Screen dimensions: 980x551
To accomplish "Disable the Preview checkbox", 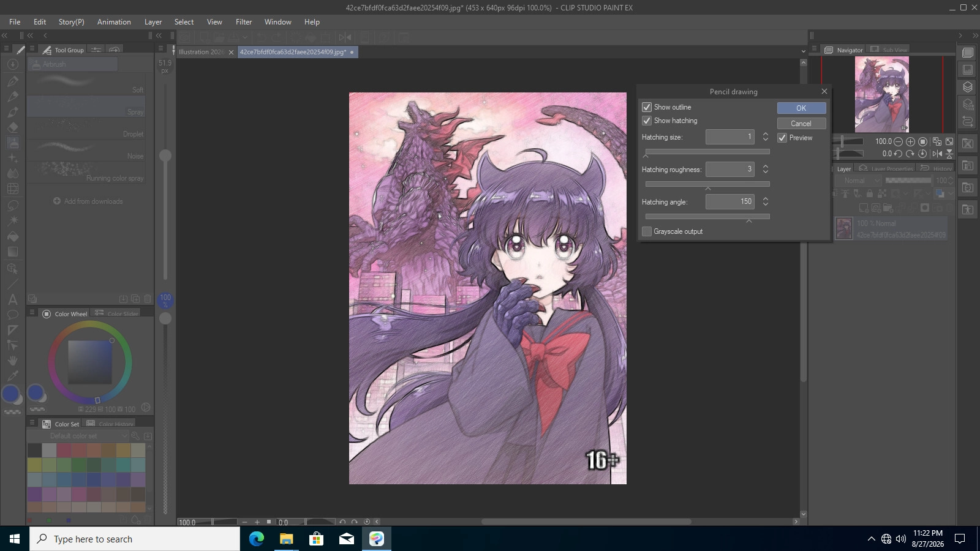I will pos(782,138).
